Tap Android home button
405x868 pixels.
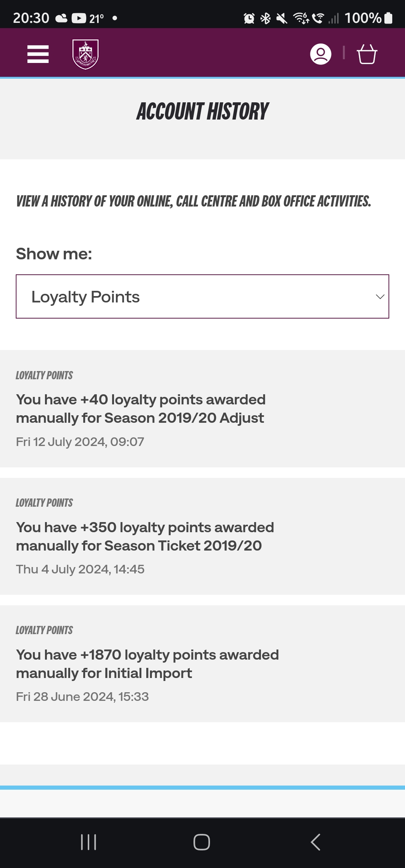202,842
